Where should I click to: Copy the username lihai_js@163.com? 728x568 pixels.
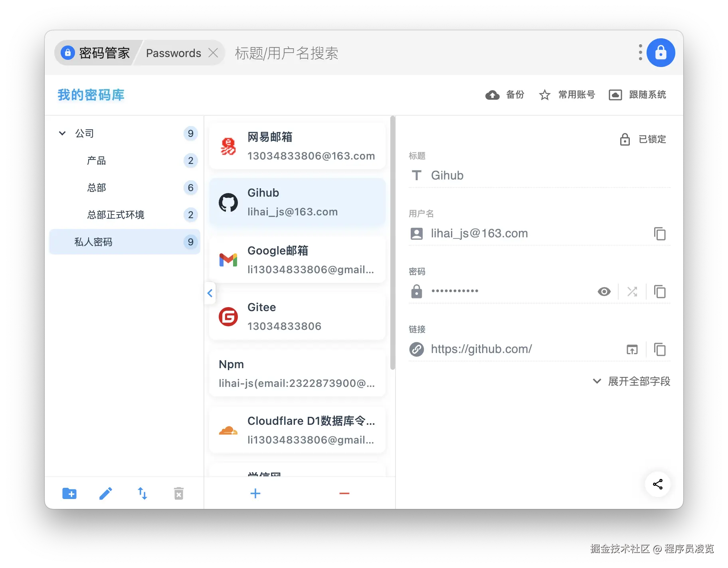[660, 234]
